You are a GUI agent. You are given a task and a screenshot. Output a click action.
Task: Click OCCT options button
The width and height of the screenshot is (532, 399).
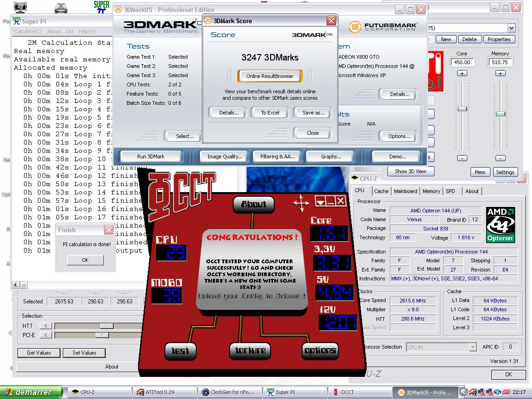point(320,351)
